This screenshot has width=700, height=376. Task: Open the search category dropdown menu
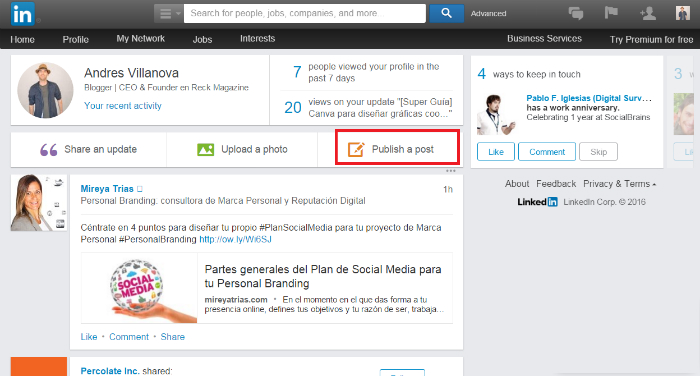pyautogui.click(x=168, y=13)
